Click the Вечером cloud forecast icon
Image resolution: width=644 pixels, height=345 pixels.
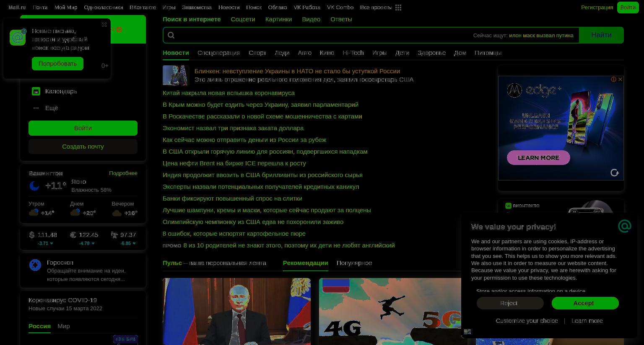click(117, 213)
